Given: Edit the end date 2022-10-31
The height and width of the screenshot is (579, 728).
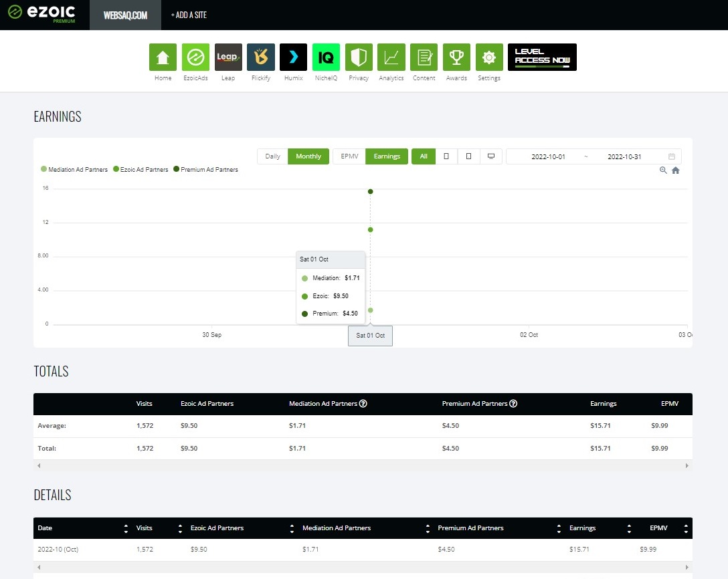Looking at the screenshot, I should pos(624,157).
